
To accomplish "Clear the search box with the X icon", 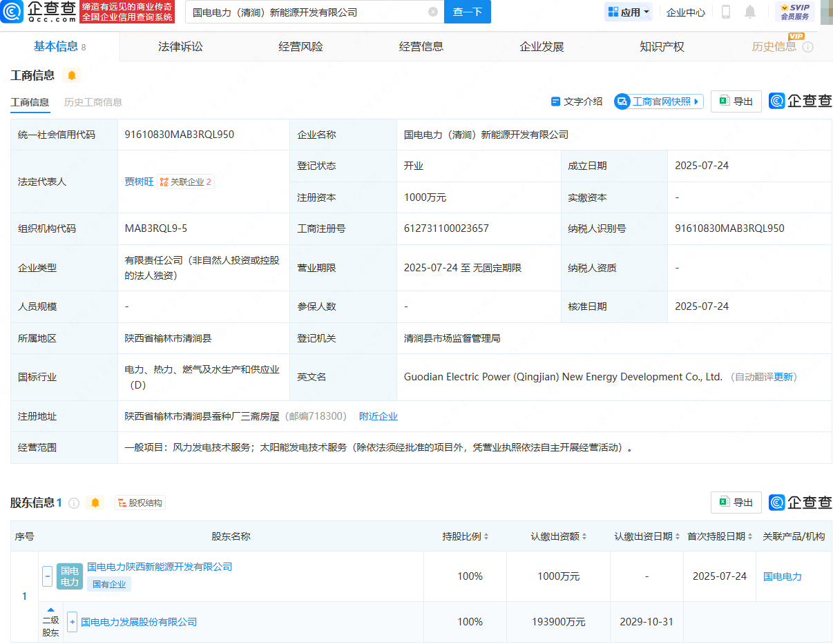I will coord(433,12).
